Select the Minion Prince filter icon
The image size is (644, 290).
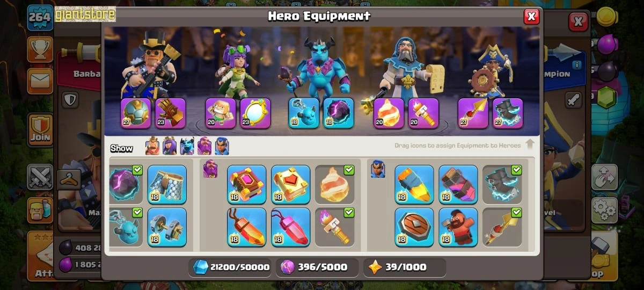pos(187,146)
